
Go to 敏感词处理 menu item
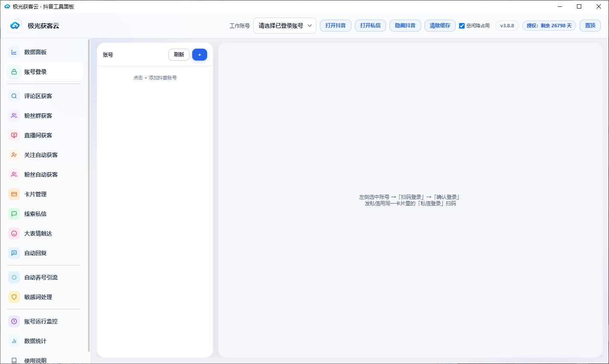point(44,297)
